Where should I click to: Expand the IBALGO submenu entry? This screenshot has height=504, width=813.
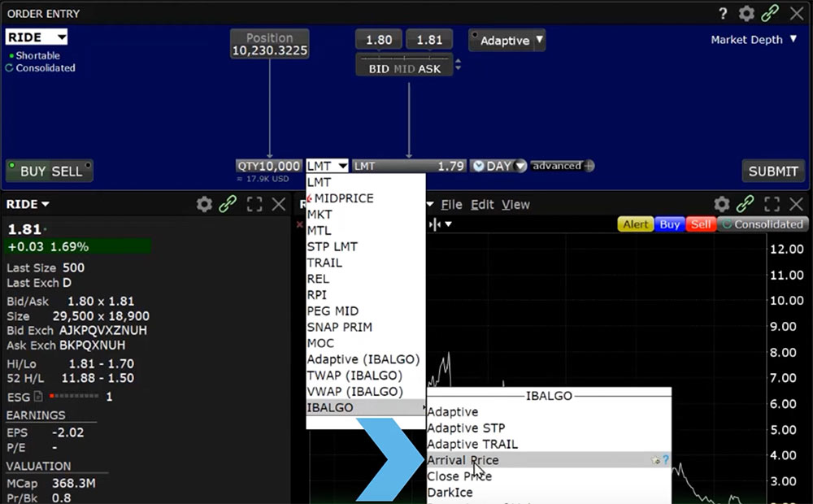(x=366, y=407)
